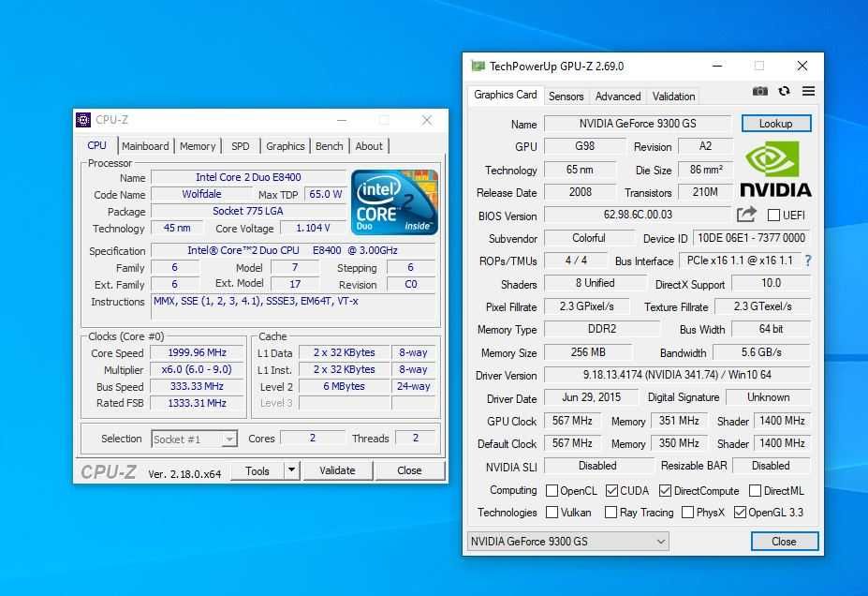Open the Validation tab in GPU-Z
Image resolution: width=868 pixels, height=596 pixels.
point(673,97)
